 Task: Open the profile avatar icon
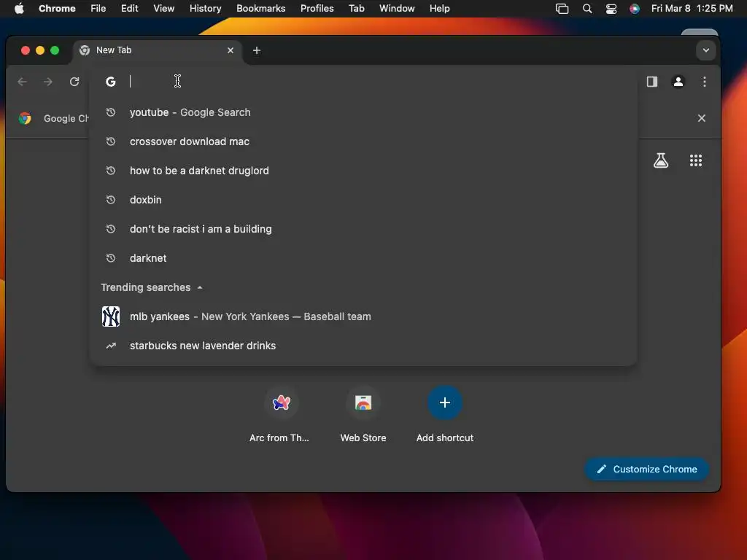(678, 82)
